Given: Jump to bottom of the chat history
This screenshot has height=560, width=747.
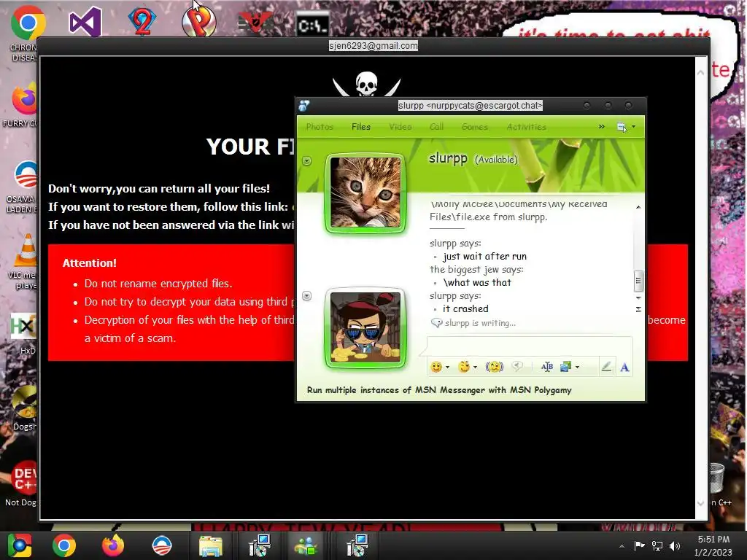Looking at the screenshot, I should pos(638,309).
